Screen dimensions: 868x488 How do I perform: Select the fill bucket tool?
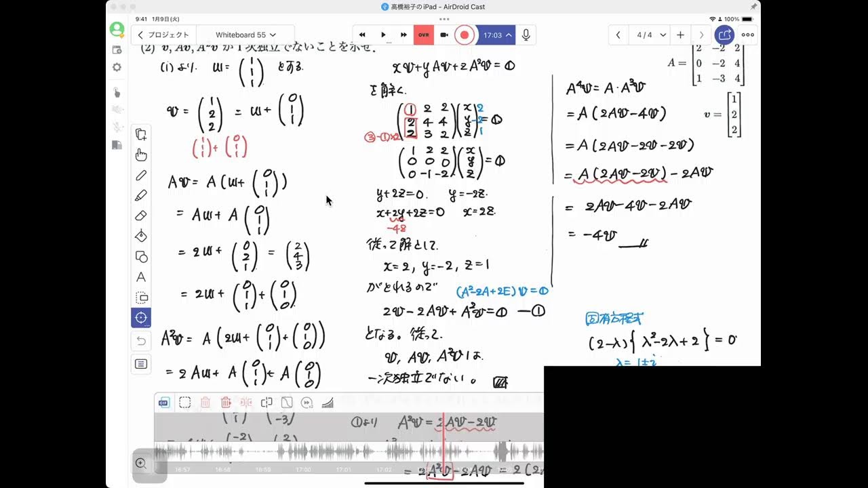(141, 236)
